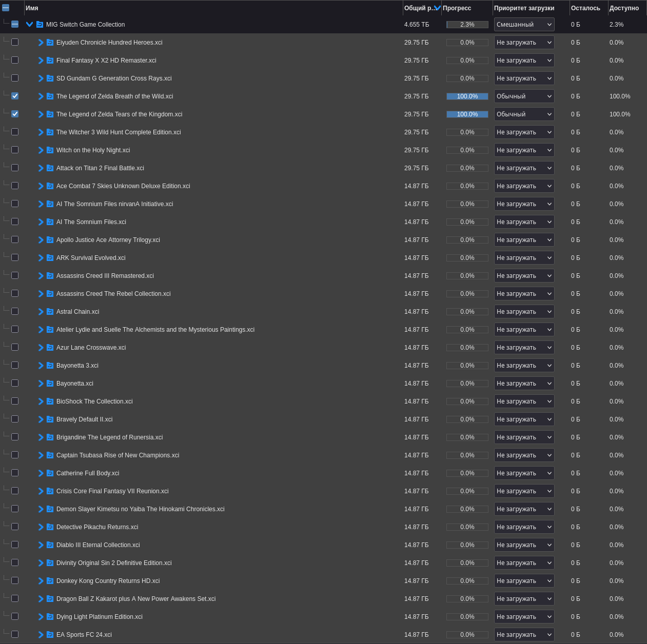Click folder icon beside The Witcher 3 Wild Hunt
The width and height of the screenshot is (647, 644).
click(50, 132)
